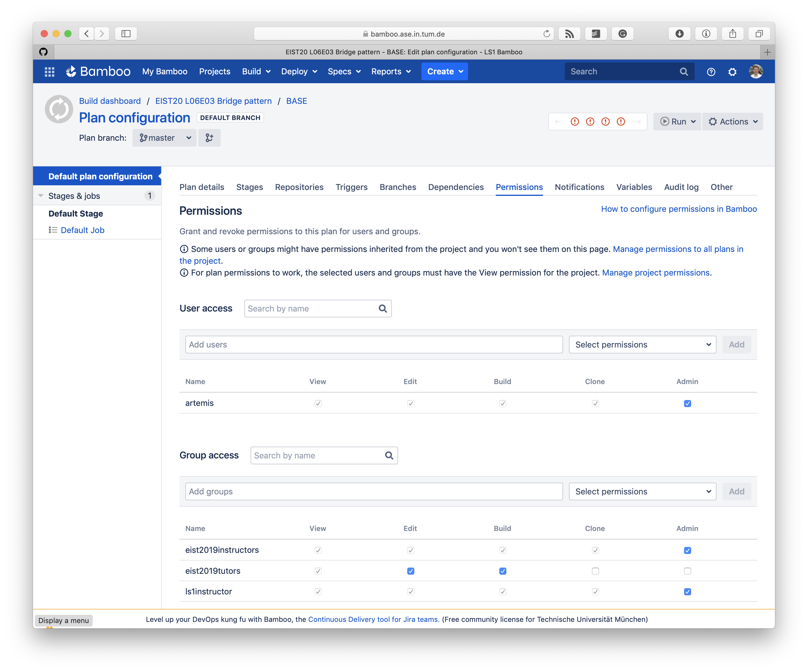Uncheck Admin for ls1instructor group
Image resolution: width=808 pixels, height=672 pixels.
click(x=687, y=592)
